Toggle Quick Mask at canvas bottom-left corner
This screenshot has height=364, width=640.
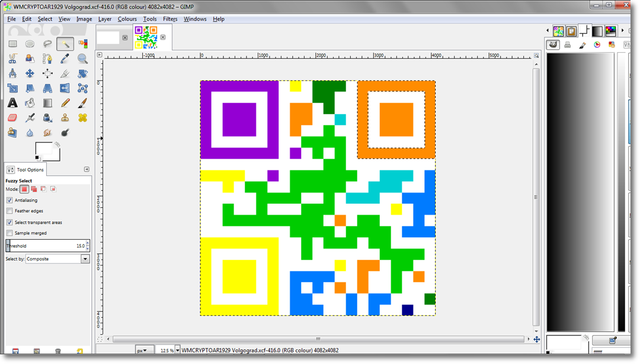(100, 339)
